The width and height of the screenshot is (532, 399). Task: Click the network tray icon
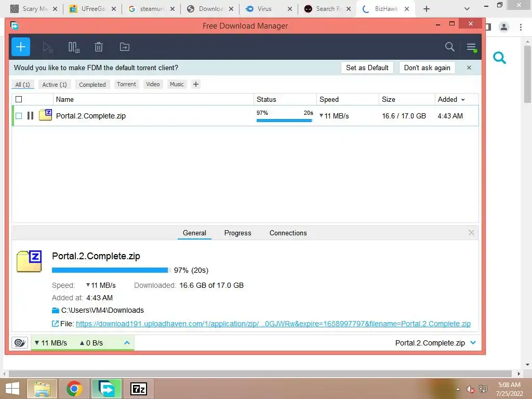[x=483, y=389]
